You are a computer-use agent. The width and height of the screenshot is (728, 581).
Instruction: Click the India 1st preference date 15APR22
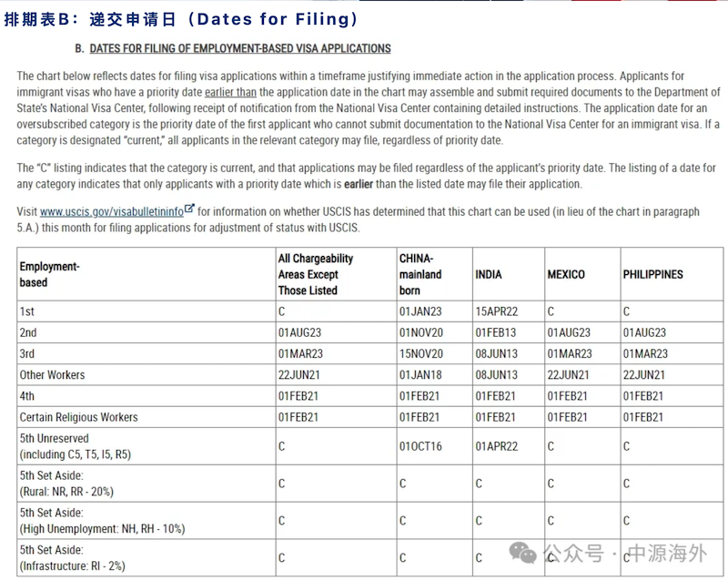point(496,311)
